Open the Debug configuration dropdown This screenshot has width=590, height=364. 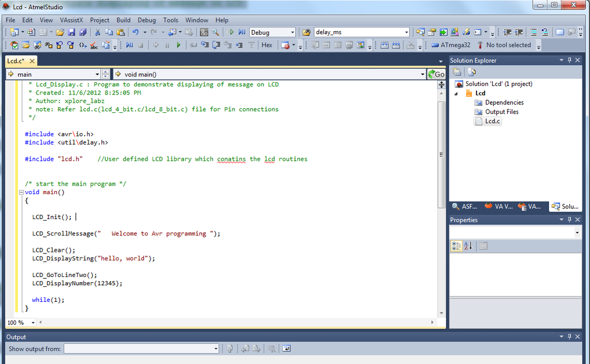[x=292, y=32]
